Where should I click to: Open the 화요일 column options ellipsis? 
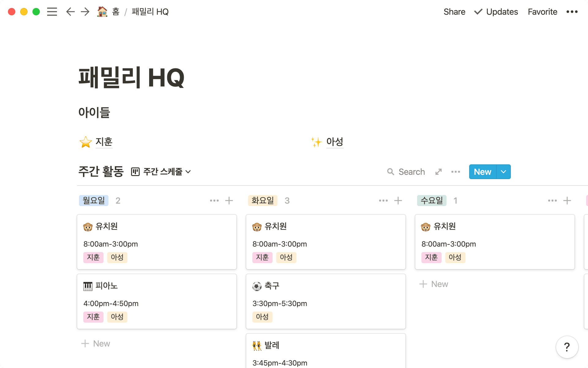pyautogui.click(x=383, y=201)
